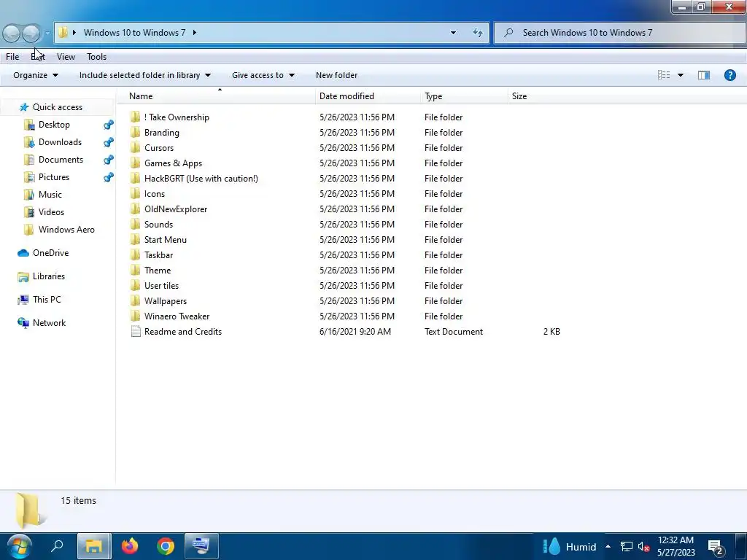Open the Give access to dropdown
Viewport: 747px width, 560px height.
pyautogui.click(x=263, y=75)
